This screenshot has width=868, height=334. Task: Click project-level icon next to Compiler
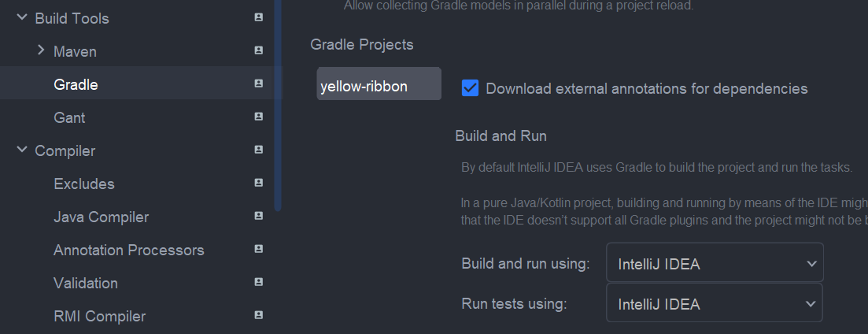click(258, 150)
